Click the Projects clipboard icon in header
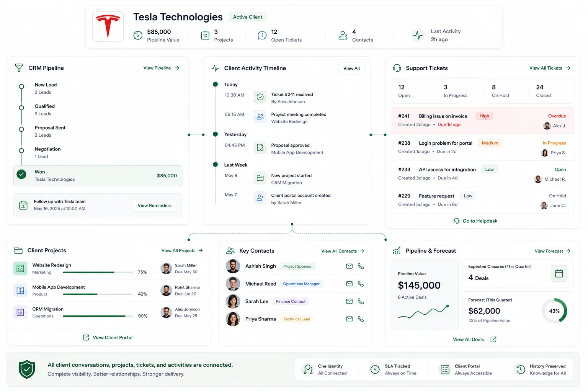The image size is (588, 392). (205, 36)
